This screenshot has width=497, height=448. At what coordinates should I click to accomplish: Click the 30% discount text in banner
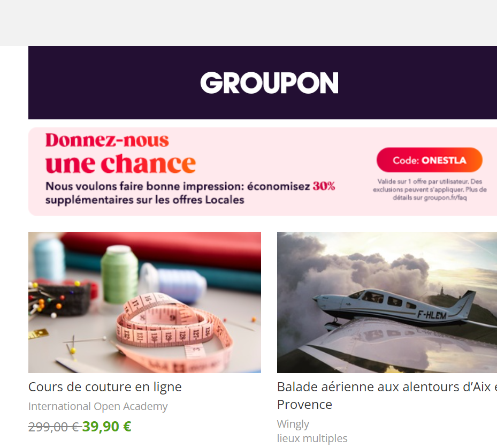point(324,186)
